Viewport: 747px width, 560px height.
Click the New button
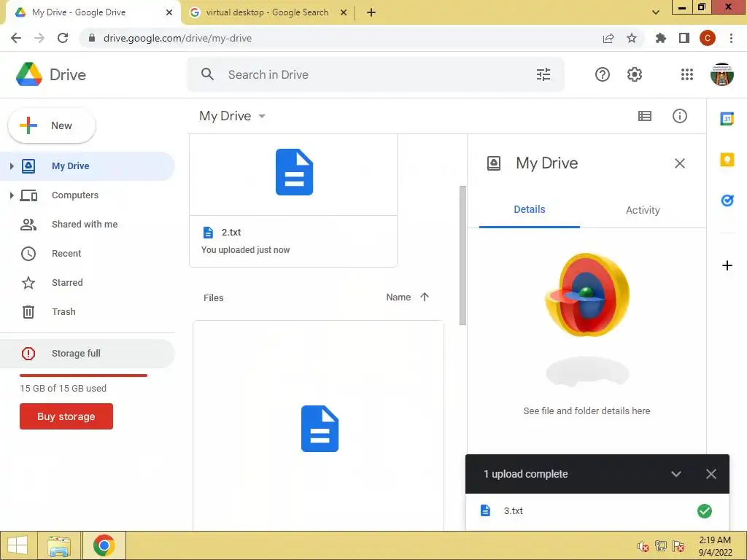(52, 125)
